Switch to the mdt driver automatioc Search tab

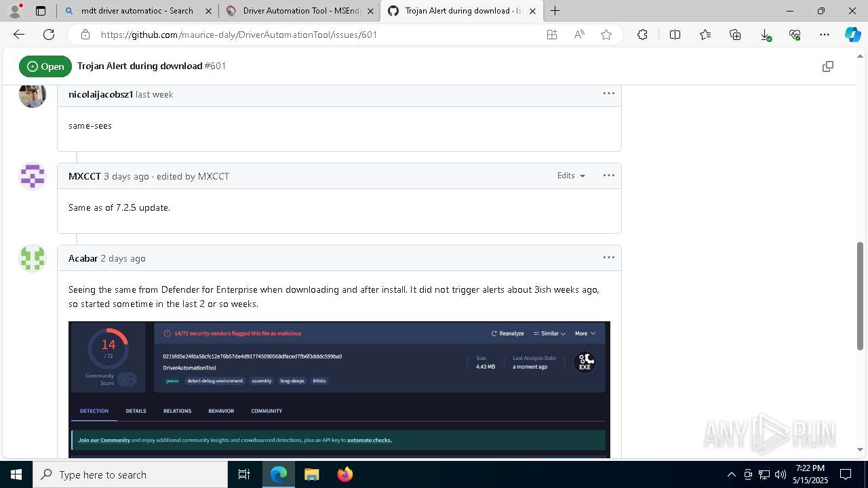pyautogui.click(x=136, y=11)
